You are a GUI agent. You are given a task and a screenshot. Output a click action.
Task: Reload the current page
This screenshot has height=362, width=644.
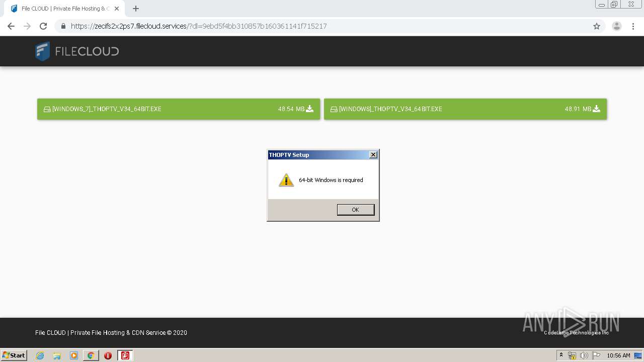(43, 26)
